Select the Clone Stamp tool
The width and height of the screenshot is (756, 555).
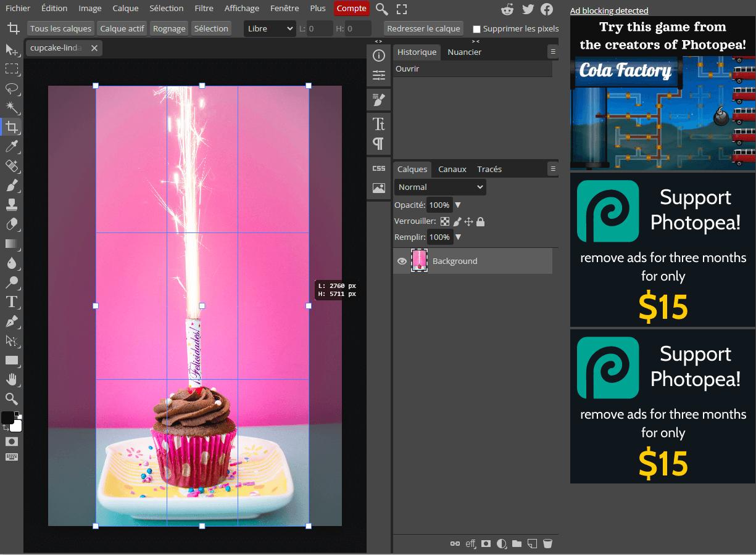point(12,205)
